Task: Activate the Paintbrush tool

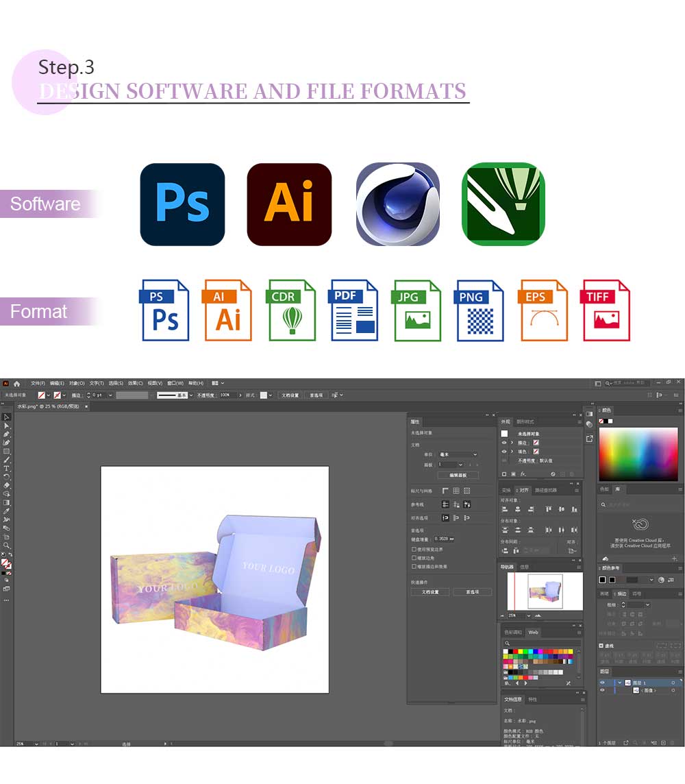Action: (6, 459)
